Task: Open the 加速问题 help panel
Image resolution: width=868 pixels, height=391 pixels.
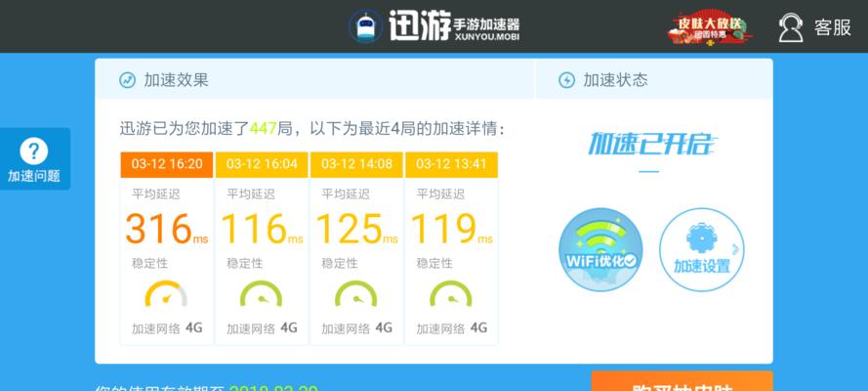Action: pyautogui.click(x=35, y=159)
